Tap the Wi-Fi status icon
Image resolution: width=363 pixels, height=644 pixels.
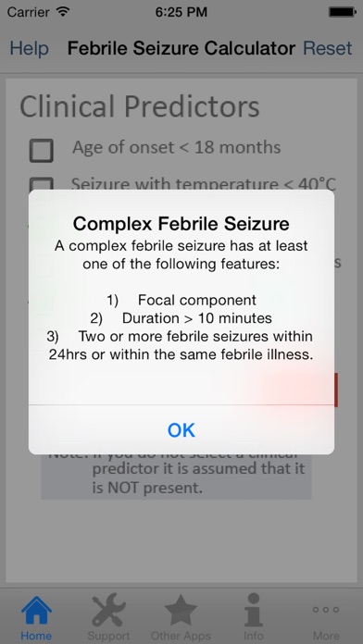pyautogui.click(x=62, y=12)
